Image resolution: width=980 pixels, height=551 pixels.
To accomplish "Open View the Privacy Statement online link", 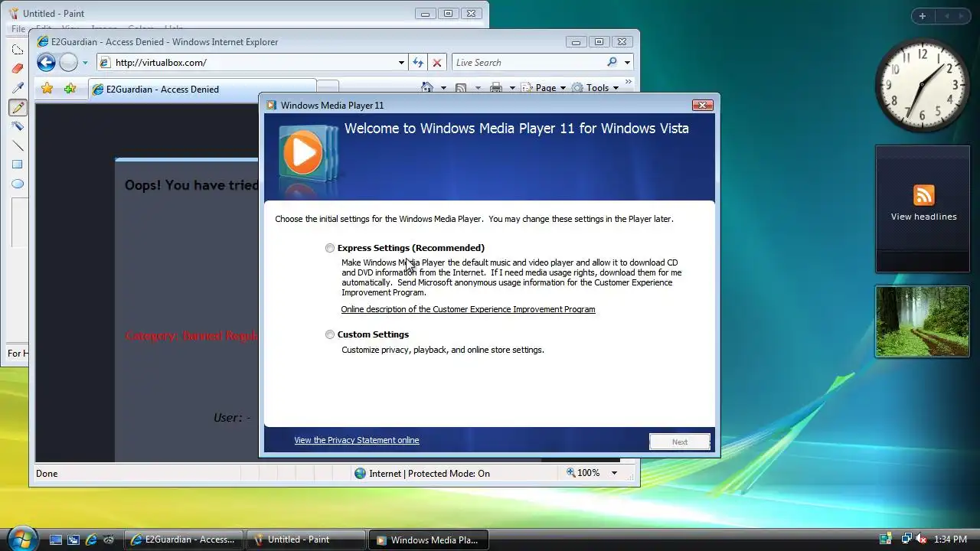I will 357,440.
